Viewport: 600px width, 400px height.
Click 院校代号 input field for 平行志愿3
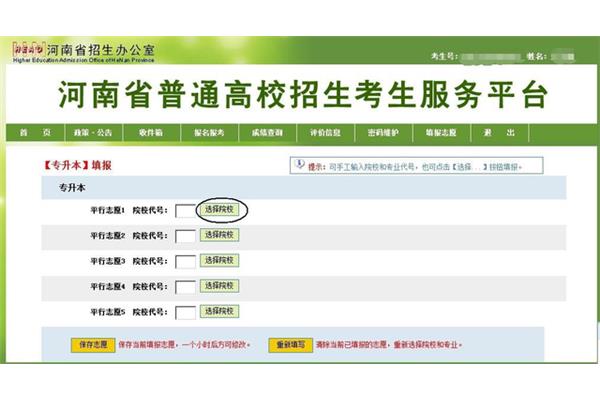click(x=185, y=261)
